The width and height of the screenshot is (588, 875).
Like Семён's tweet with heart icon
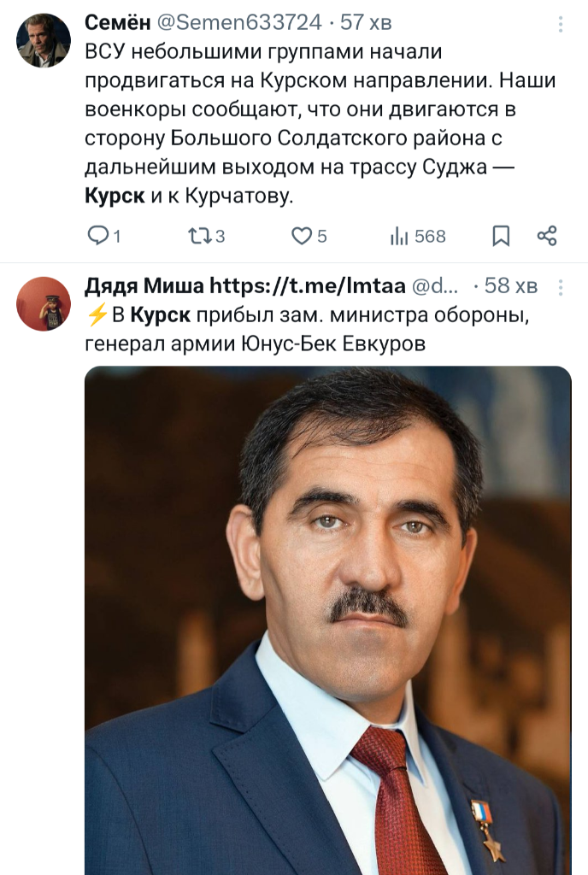pyautogui.click(x=309, y=236)
